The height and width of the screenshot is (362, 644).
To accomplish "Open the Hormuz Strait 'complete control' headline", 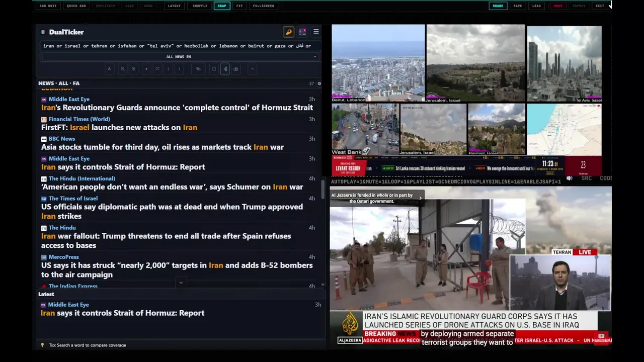I will click(x=177, y=108).
